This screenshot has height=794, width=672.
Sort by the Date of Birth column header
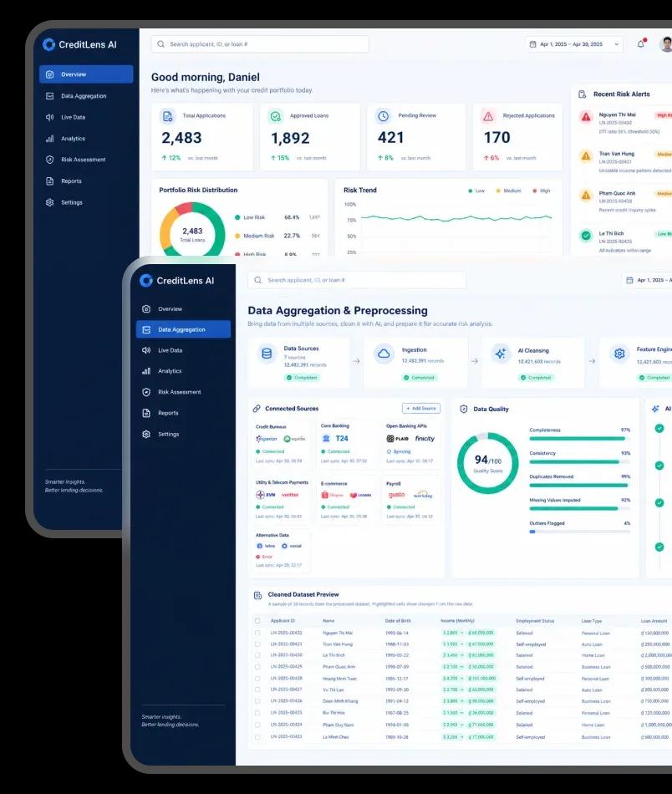[x=398, y=621]
